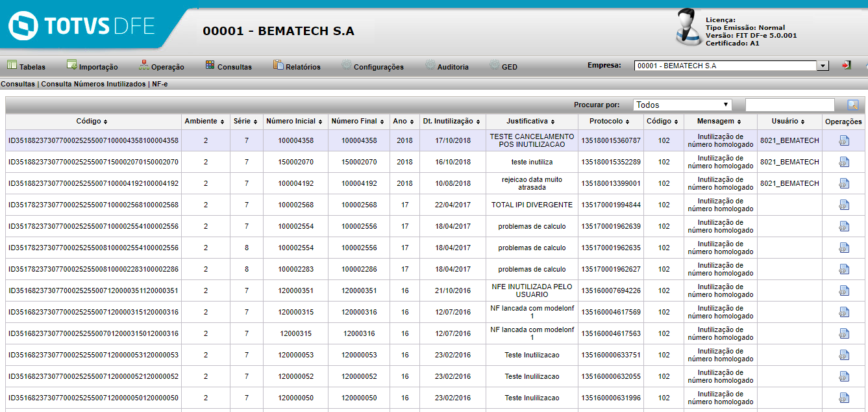Sort by Série column
This screenshot has width=868, height=412.
[246, 122]
